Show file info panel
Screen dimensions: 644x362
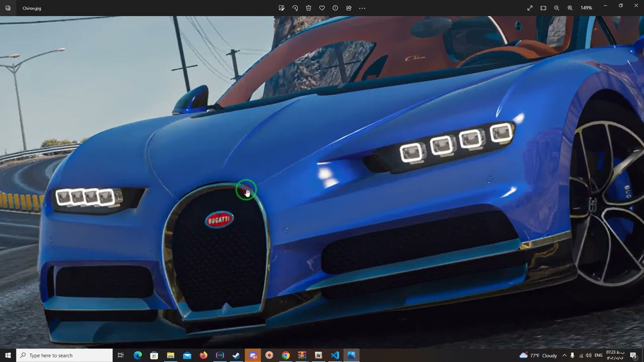coord(335,8)
